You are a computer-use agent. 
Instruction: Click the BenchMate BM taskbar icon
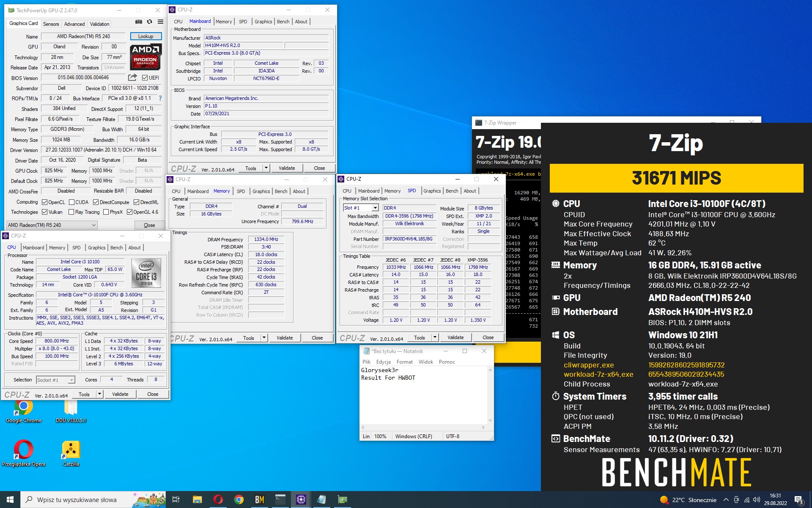[x=260, y=500]
